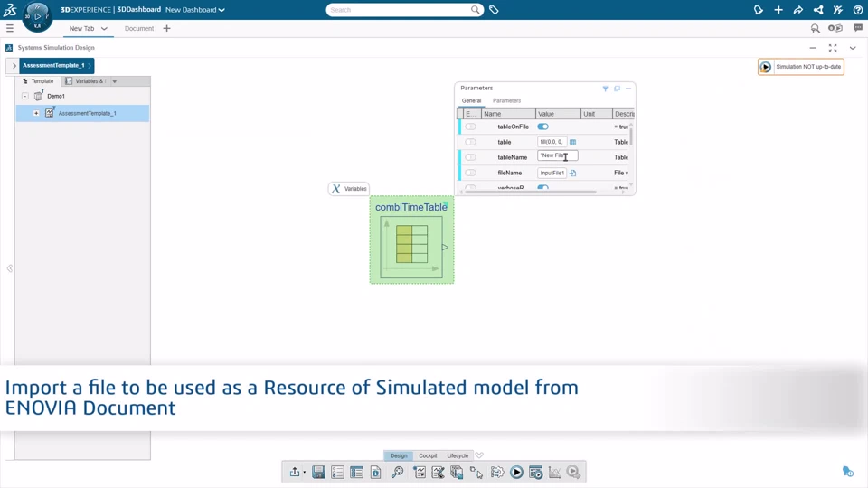Save using the floppy disk icon

(318, 472)
